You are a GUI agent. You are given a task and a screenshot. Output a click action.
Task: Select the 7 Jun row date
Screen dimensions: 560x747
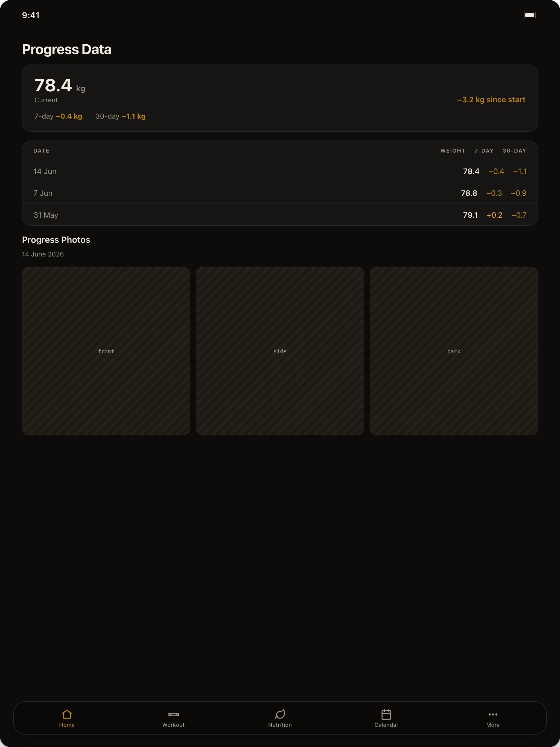tap(43, 193)
